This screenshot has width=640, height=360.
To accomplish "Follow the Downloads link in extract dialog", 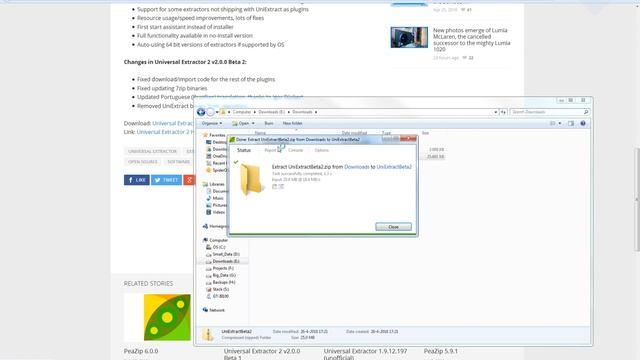I will [x=357, y=167].
